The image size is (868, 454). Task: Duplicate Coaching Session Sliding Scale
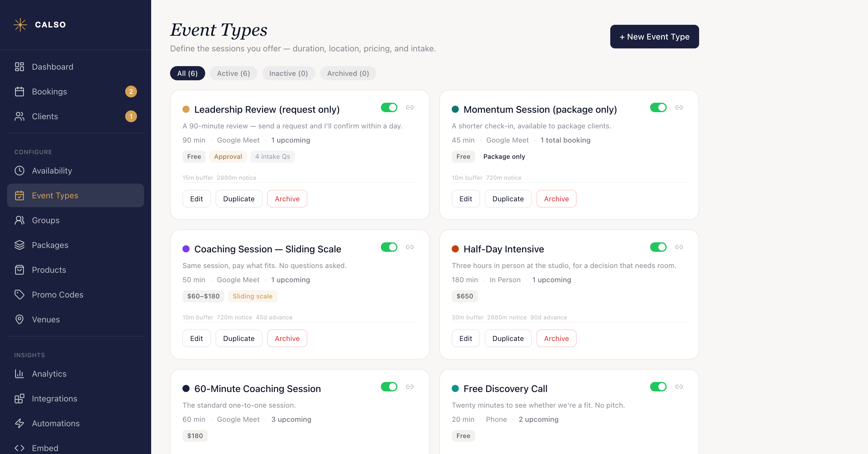[239, 338]
